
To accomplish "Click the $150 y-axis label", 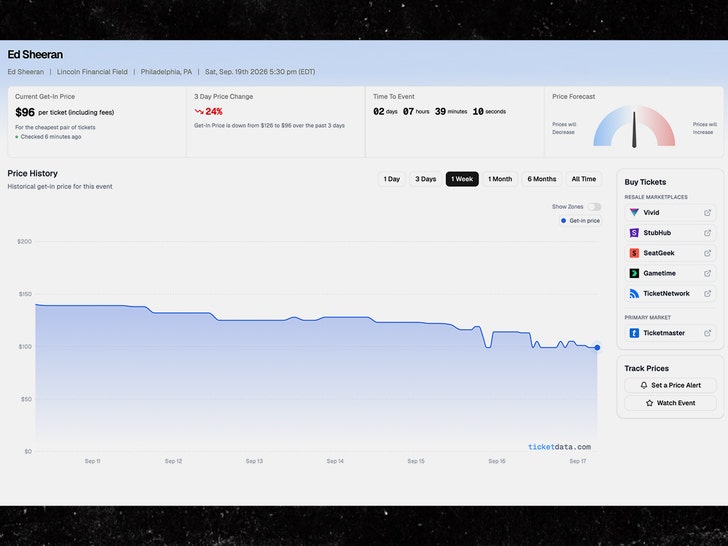I will [x=25, y=294].
